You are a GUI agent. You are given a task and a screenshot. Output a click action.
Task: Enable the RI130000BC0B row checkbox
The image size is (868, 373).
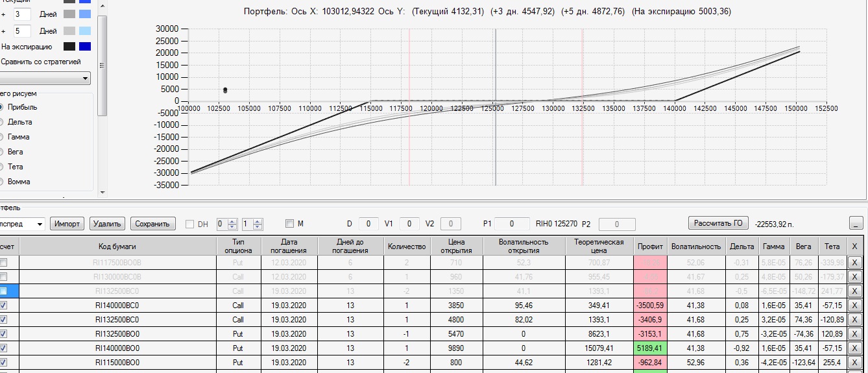[3, 276]
